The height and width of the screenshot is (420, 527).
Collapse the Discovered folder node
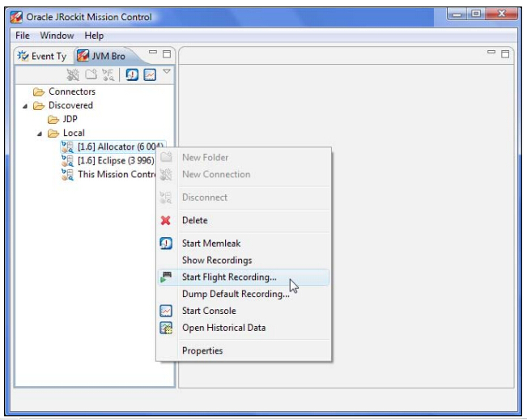(24, 106)
